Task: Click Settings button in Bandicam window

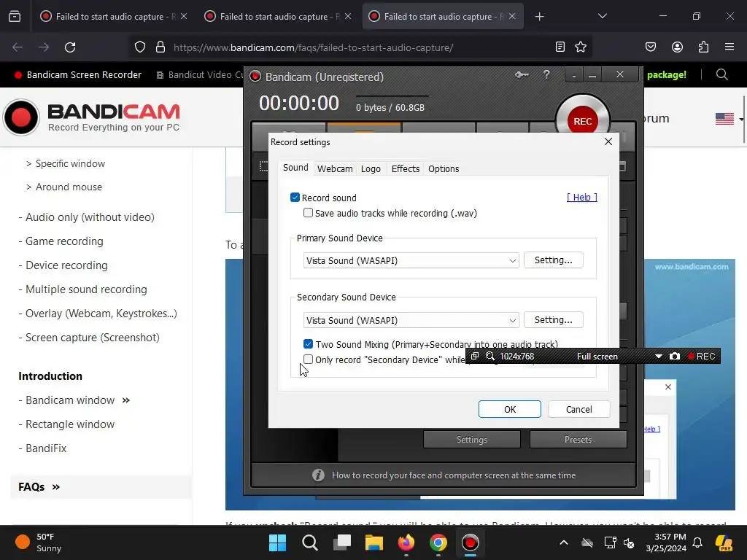Action: coord(472,440)
